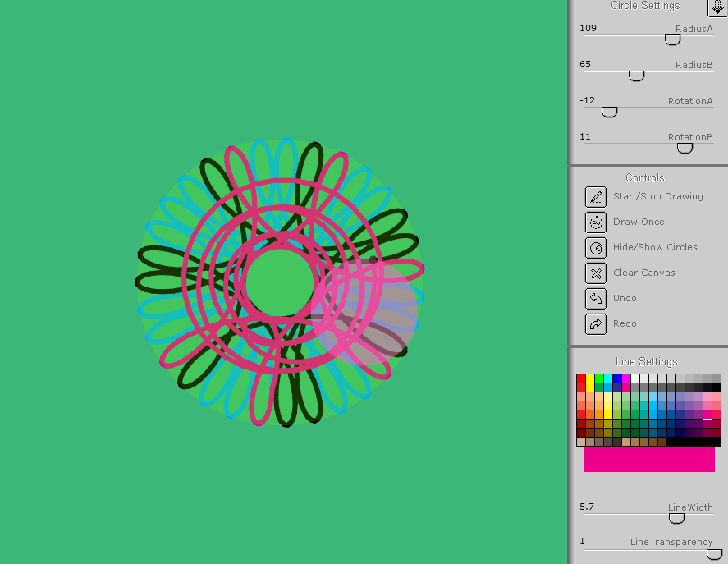Image resolution: width=728 pixels, height=564 pixels.
Task: Click the Undo arrow icon
Action: [x=596, y=298]
